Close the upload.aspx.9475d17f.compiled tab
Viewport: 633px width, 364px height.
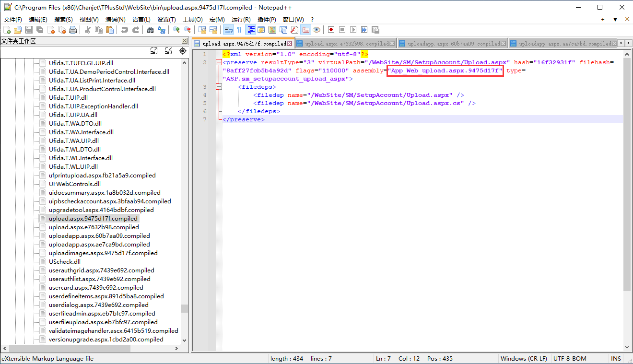(x=290, y=44)
